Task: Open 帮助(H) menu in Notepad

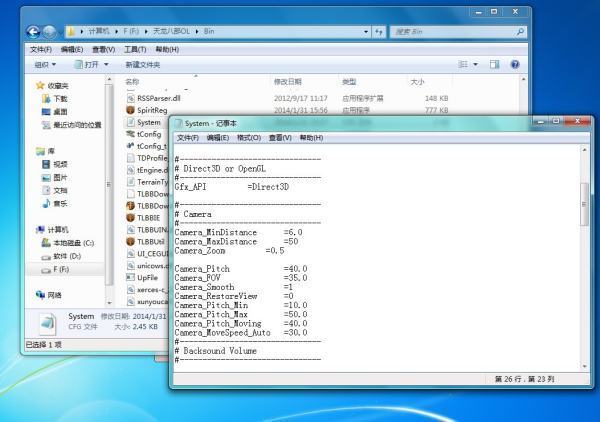Action: (311, 138)
